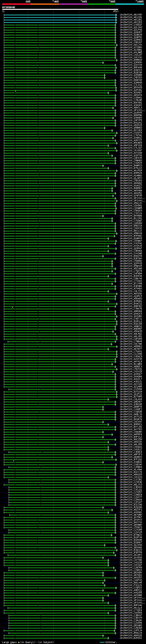Click the cyan ~100% identity legend segment
Viewport: 146px width, 644px height.
(130, 4)
